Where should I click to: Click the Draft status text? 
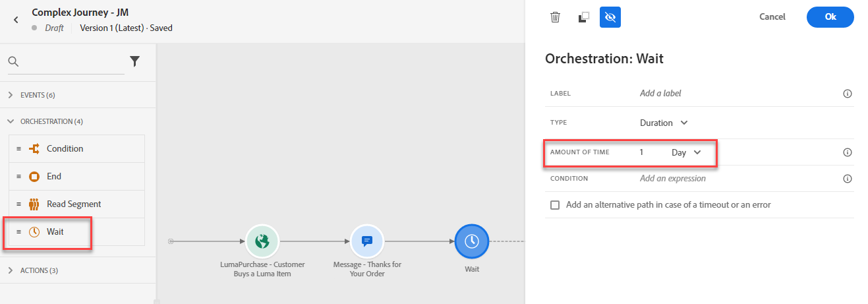(54, 28)
